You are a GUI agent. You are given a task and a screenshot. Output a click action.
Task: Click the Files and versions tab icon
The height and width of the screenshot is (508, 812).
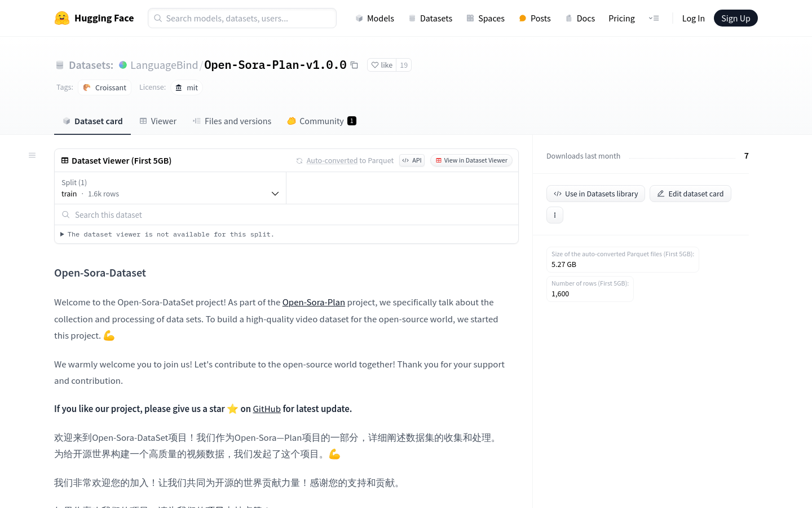pyautogui.click(x=197, y=121)
